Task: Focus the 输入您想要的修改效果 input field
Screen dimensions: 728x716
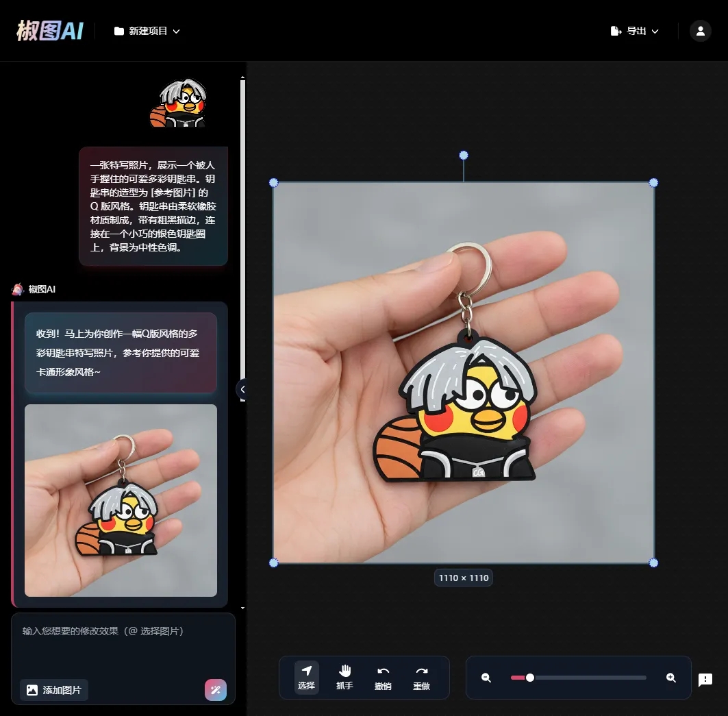Action: coord(123,643)
